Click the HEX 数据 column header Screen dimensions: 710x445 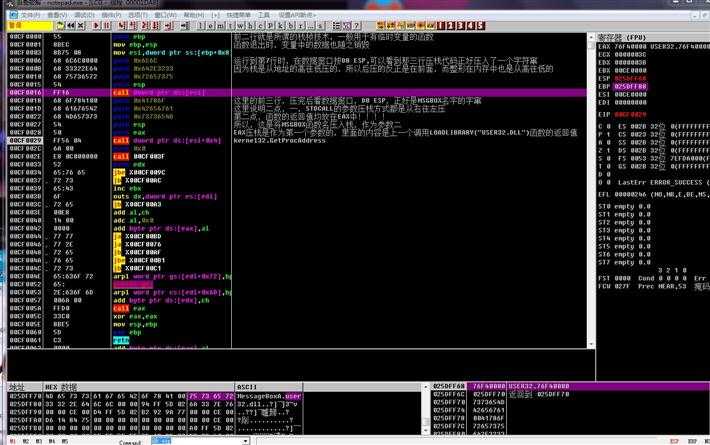tap(139, 387)
